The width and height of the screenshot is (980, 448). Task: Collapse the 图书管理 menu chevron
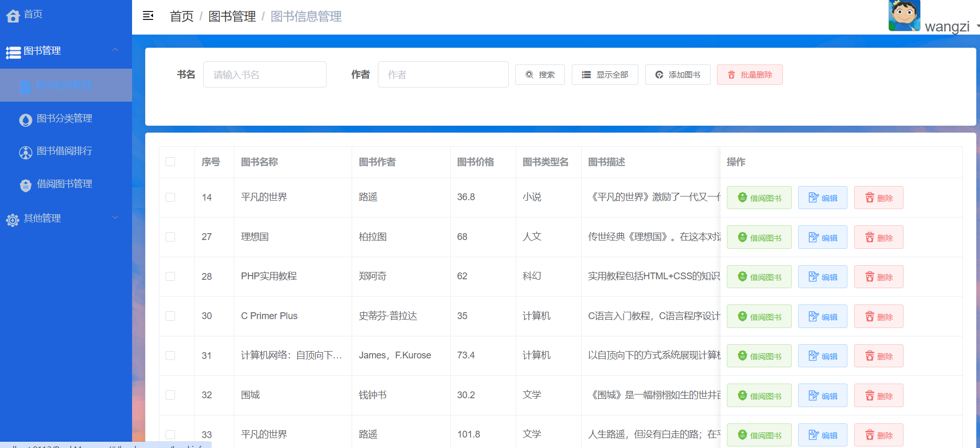[x=115, y=50]
